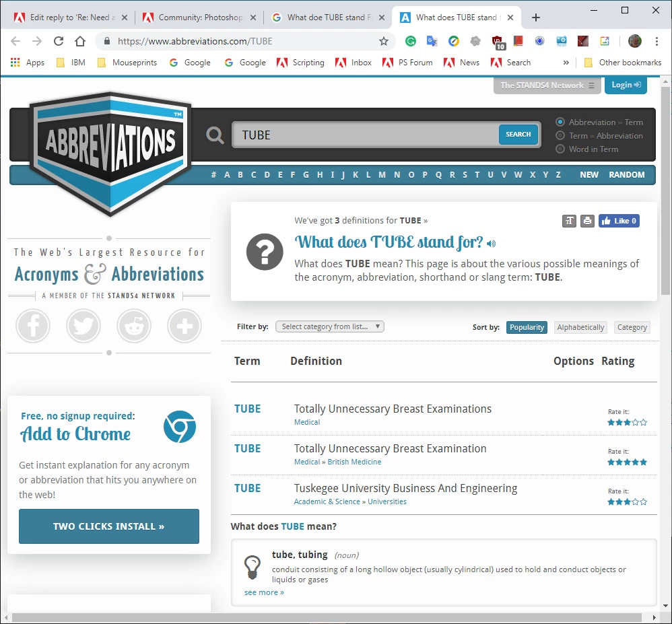
Task: Expand 'see more »' for tube definition
Action: (264, 593)
